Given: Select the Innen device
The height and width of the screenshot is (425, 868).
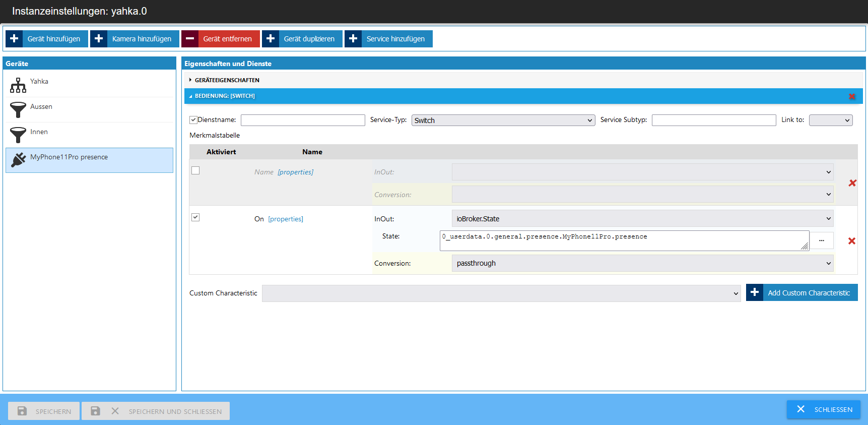Looking at the screenshot, I should pos(90,135).
